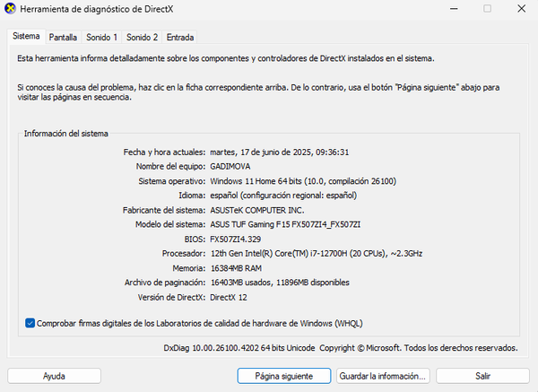Click the computer name GADIMOVA
Image resolution: width=538 pixels, height=392 pixels.
click(230, 167)
